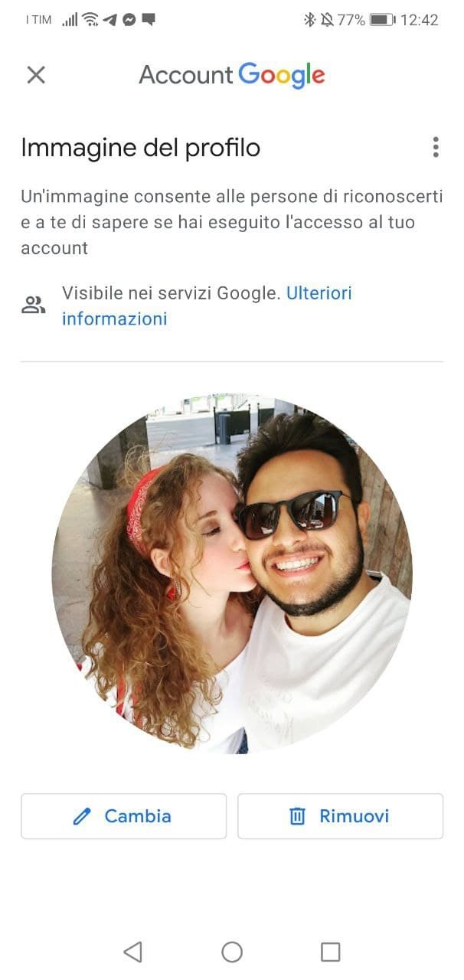The height and width of the screenshot is (980, 464).
Task: Tap the Immagine del profilo heading
Action: [x=141, y=147]
